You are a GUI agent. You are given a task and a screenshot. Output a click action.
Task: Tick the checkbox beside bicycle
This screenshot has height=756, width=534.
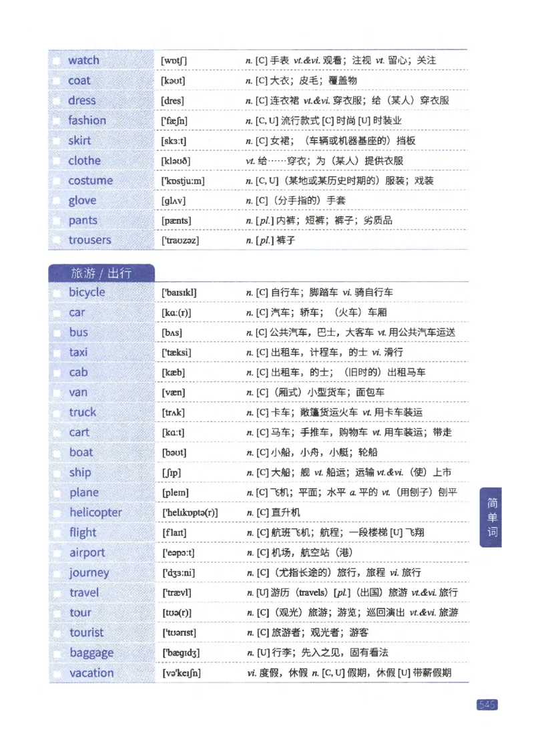point(57,292)
